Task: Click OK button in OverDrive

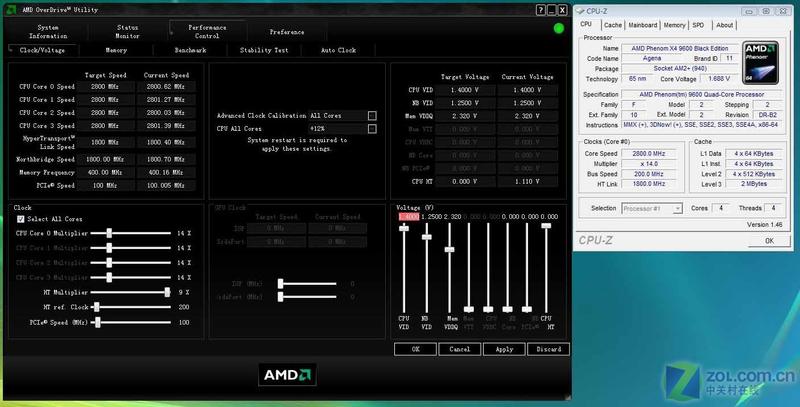Action: pos(415,349)
